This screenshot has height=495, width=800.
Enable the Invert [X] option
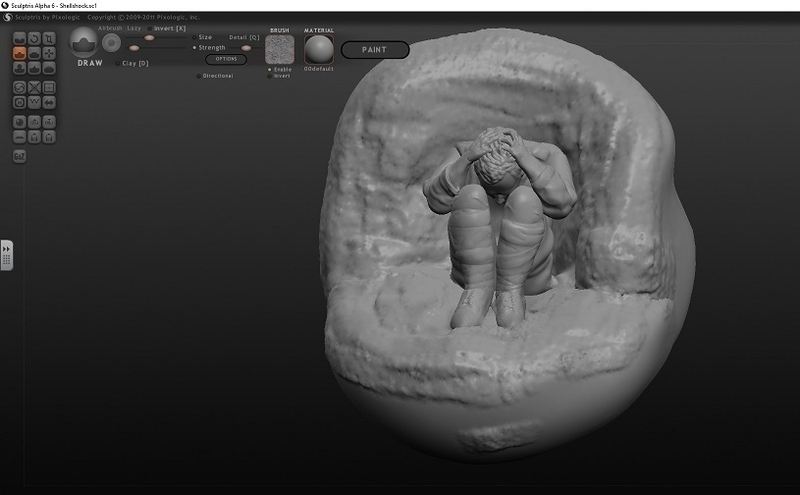[167, 28]
